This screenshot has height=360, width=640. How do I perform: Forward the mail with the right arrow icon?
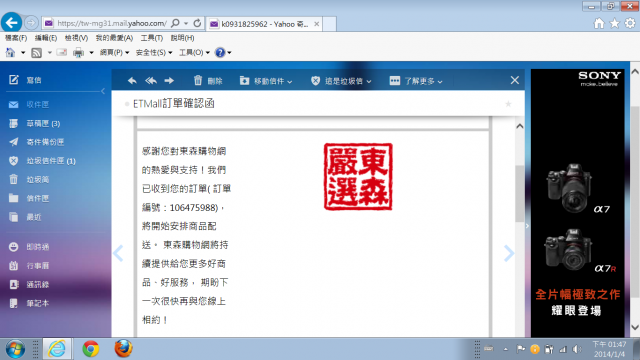169,81
